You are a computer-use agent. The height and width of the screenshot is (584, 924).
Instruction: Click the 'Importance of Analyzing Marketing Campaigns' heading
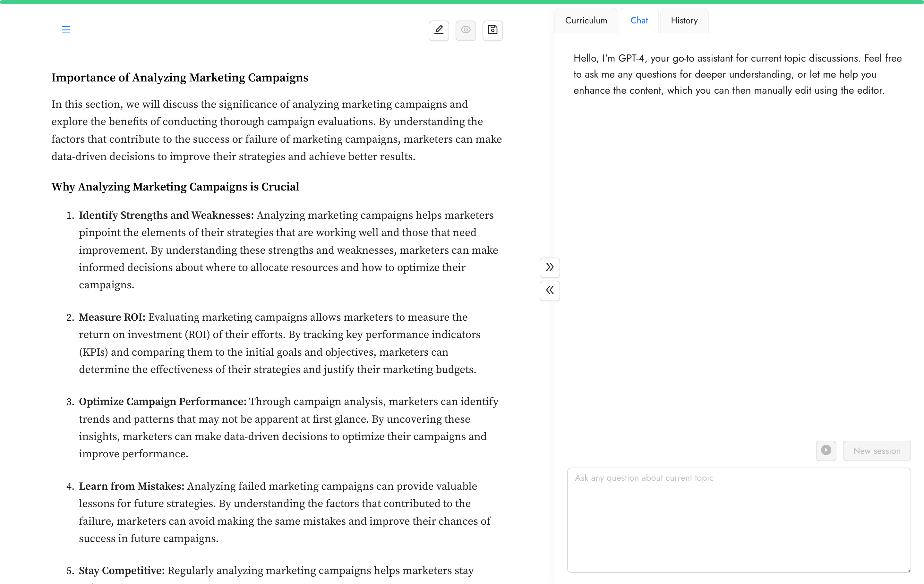[180, 78]
